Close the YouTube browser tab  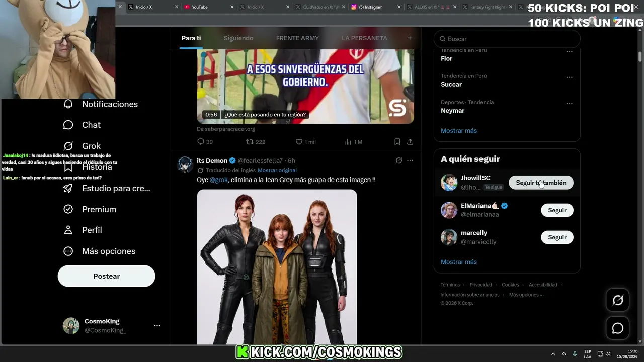pos(232,7)
